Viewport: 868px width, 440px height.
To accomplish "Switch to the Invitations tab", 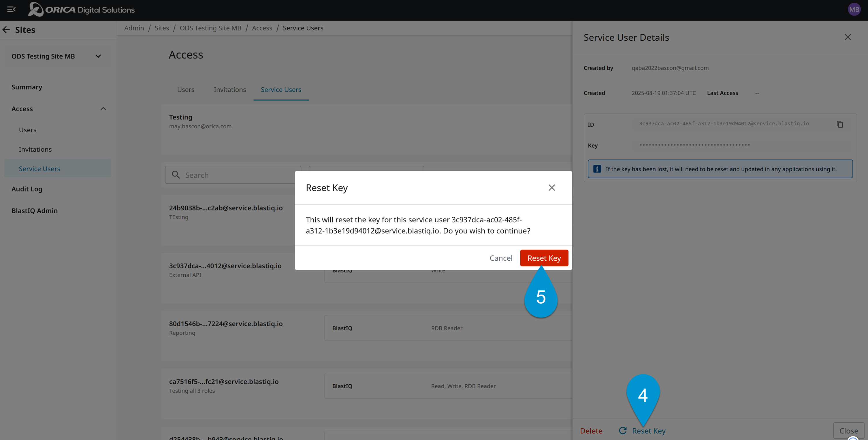I will pos(230,90).
